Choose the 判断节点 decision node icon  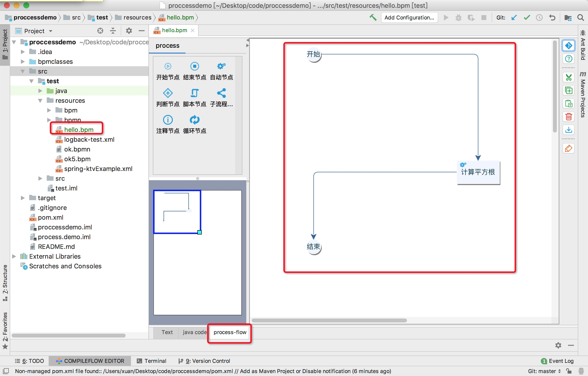coord(168,93)
